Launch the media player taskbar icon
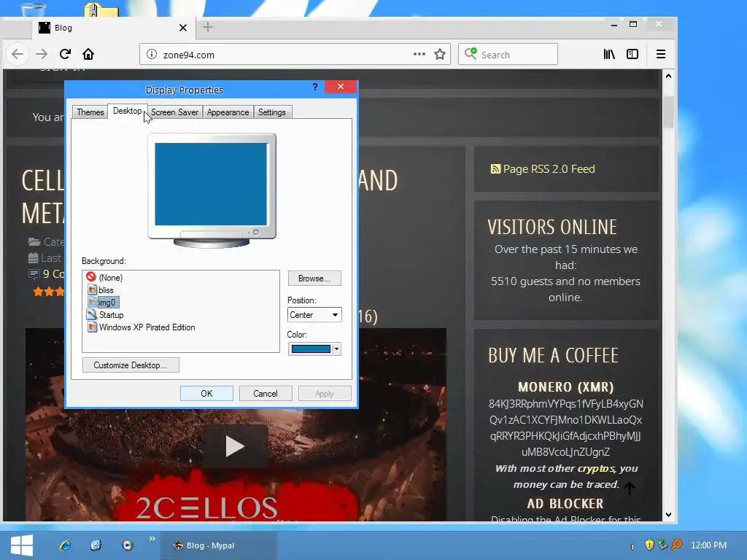The width and height of the screenshot is (747, 560). pos(127,545)
